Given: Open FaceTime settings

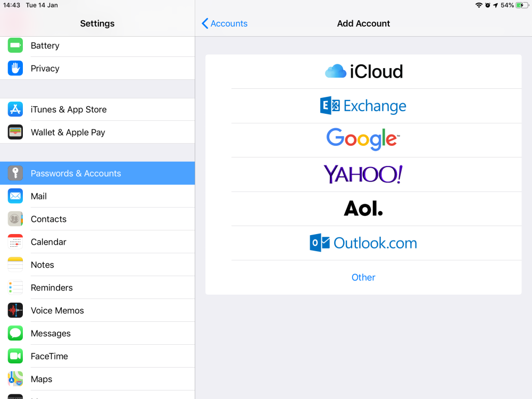Looking at the screenshot, I should tap(97, 356).
